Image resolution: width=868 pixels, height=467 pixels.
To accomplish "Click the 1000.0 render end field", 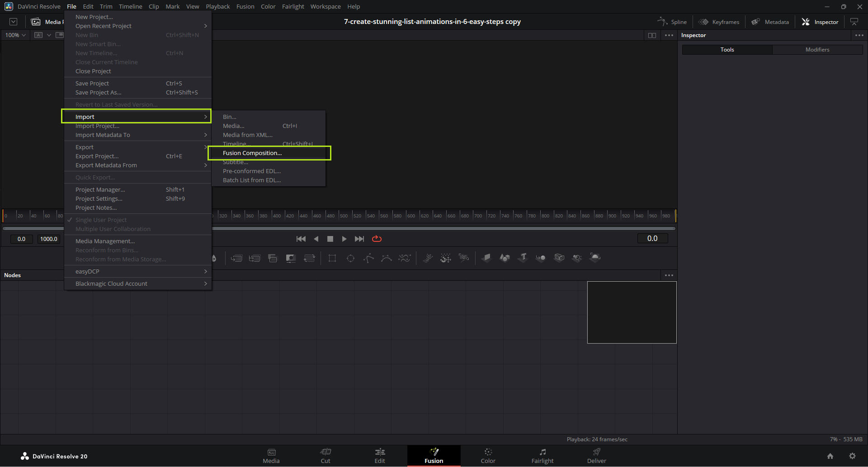I will tap(49, 239).
